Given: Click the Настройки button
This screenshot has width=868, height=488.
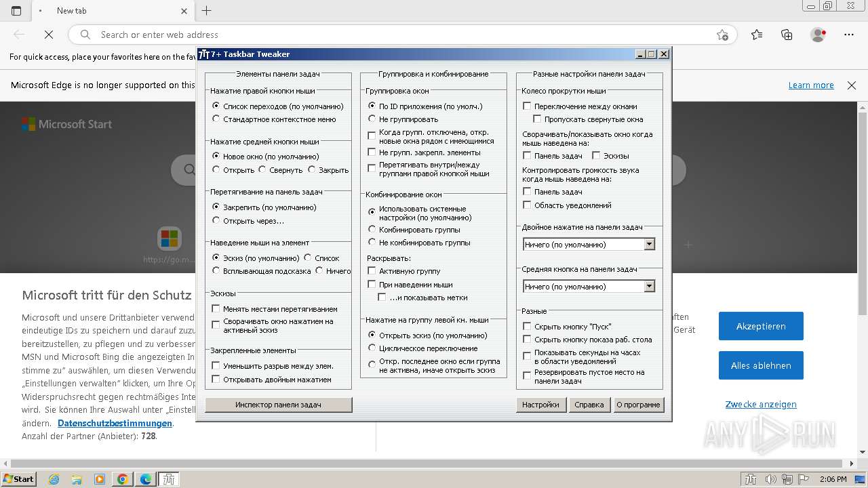Looking at the screenshot, I should point(540,405).
